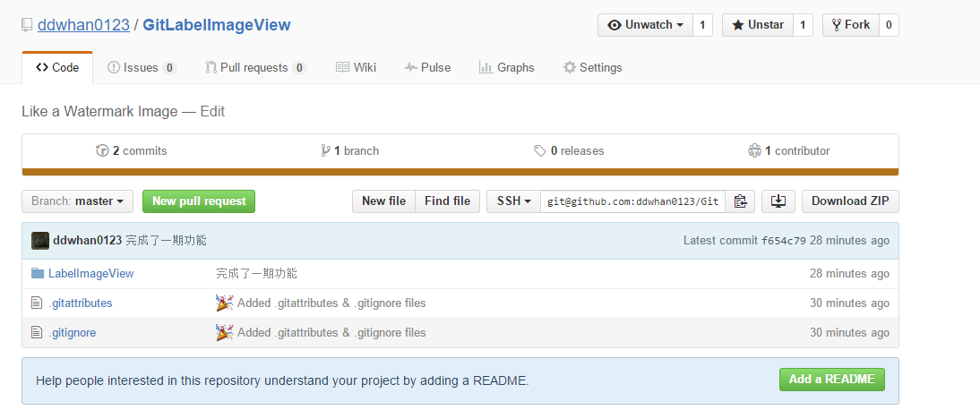This screenshot has height=410, width=980.
Task: Open the Pulse tab
Action: (427, 67)
